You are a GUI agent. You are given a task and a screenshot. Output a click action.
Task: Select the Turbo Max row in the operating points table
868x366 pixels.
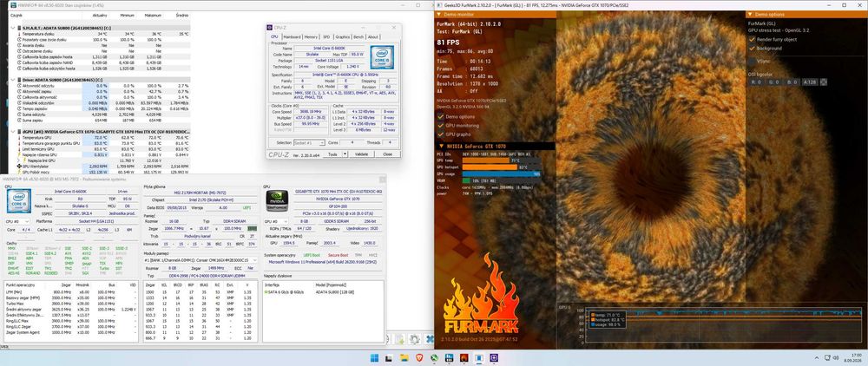pos(71,304)
